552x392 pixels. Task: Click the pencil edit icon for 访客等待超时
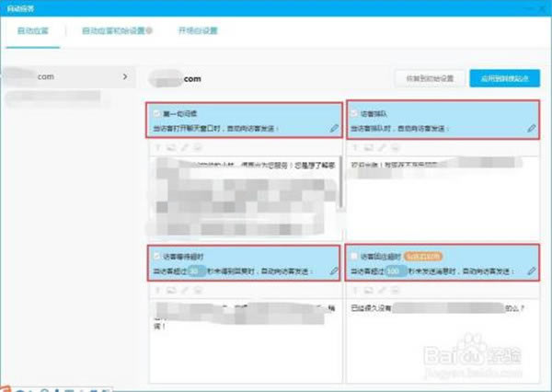(334, 271)
